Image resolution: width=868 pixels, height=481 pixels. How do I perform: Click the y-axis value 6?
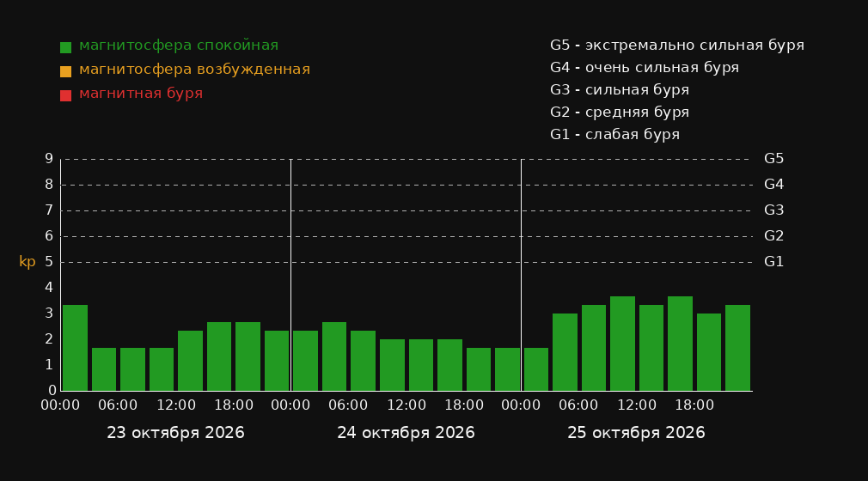coord(49,236)
